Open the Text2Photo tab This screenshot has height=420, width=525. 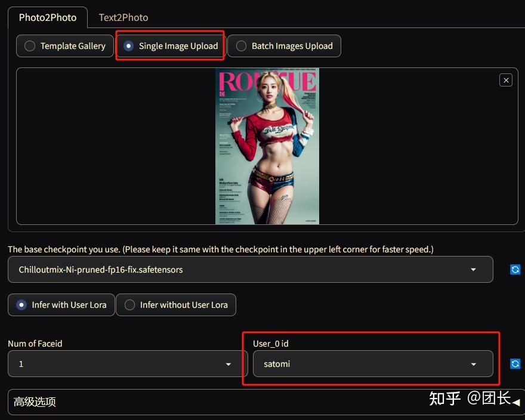pos(123,17)
